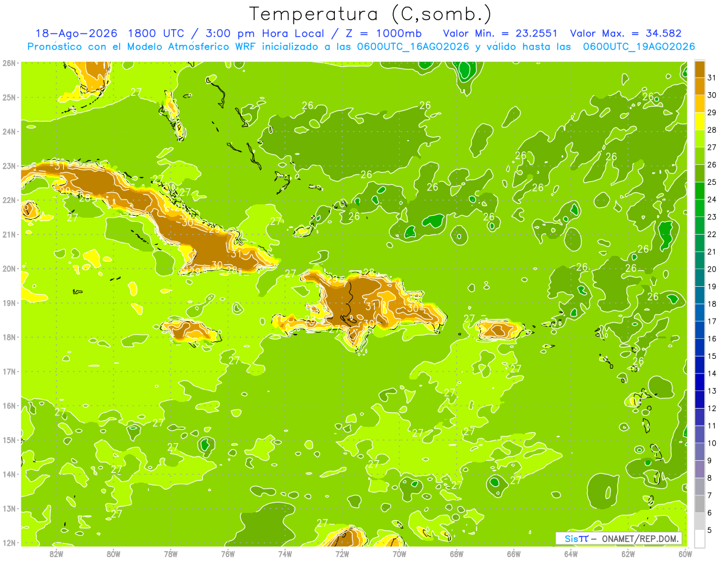Click the 78W longitude axis label
The width and height of the screenshot is (728, 562).
pos(170,554)
